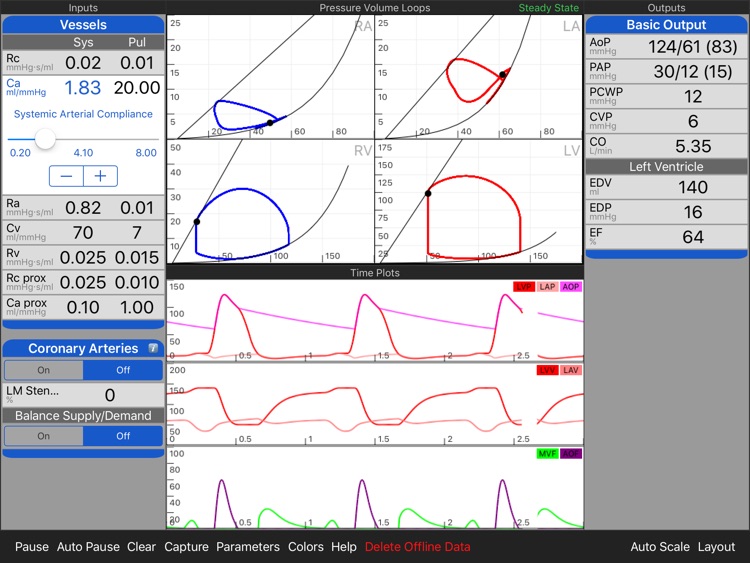Select systemic Cv value 70
The image size is (750, 563).
[83, 232]
